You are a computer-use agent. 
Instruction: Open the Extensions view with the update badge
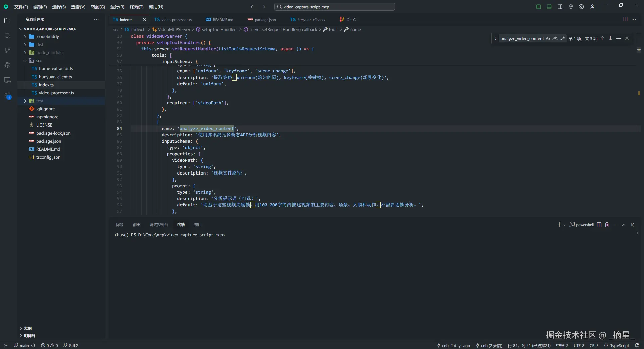click(7, 95)
